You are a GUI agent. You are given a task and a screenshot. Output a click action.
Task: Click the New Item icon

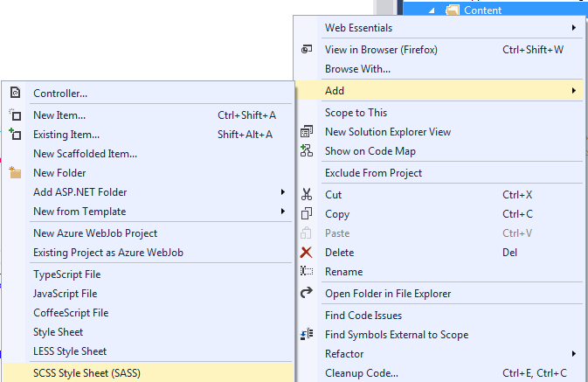click(15, 115)
